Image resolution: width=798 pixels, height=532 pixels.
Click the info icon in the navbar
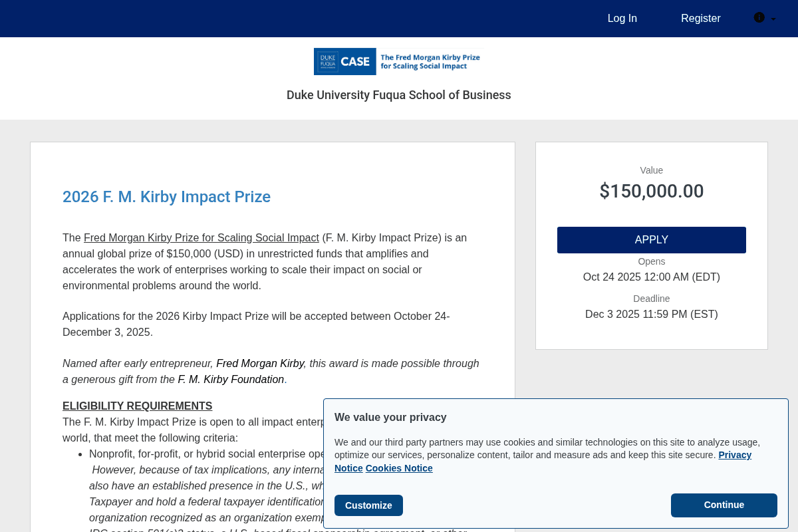759,18
